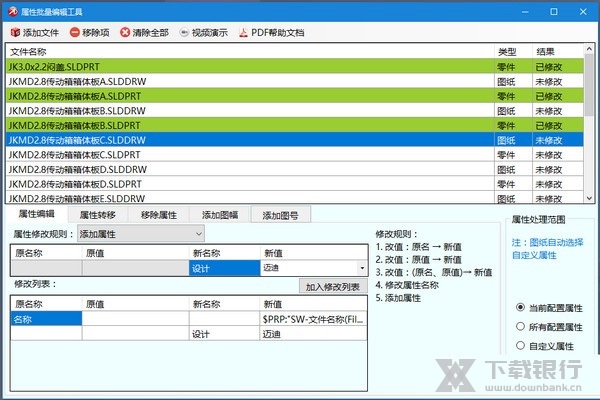Click the 加入修改列表 button
Viewport: 600px width, 400px height.
point(333,287)
